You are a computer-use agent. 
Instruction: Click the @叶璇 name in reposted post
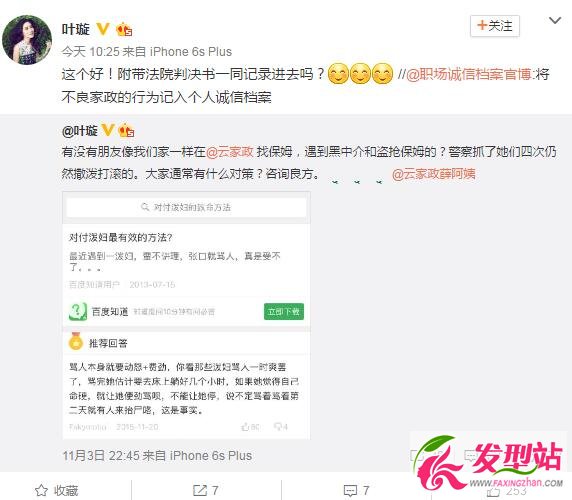click(80, 131)
